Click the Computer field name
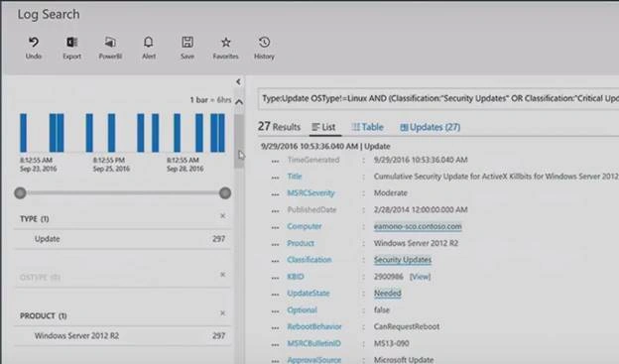619x364 pixels. (305, 226)
